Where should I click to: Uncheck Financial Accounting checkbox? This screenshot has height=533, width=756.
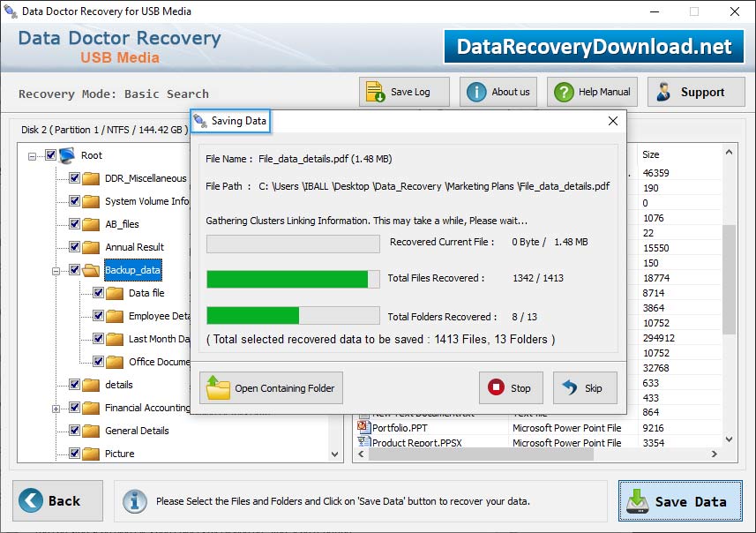[74, 407]
